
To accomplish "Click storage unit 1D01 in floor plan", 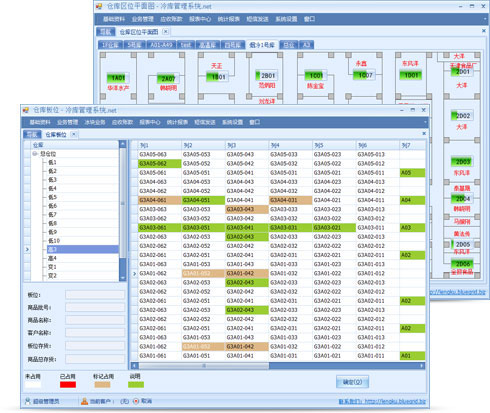I will pos(411,75).
